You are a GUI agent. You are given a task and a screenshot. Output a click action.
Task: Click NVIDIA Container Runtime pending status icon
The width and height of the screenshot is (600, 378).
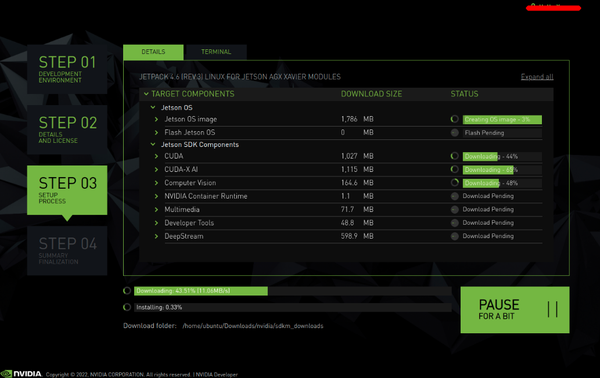point(455,196)
